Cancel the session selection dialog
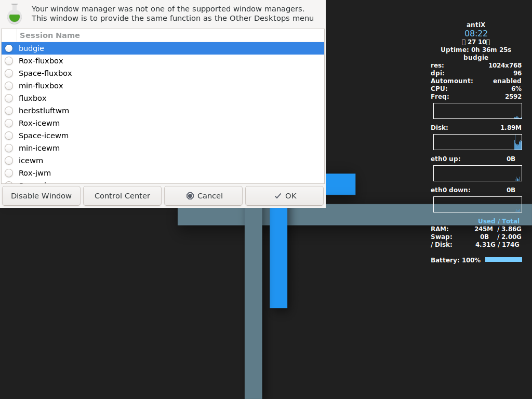532x399 pixels. tap(203, 196)
